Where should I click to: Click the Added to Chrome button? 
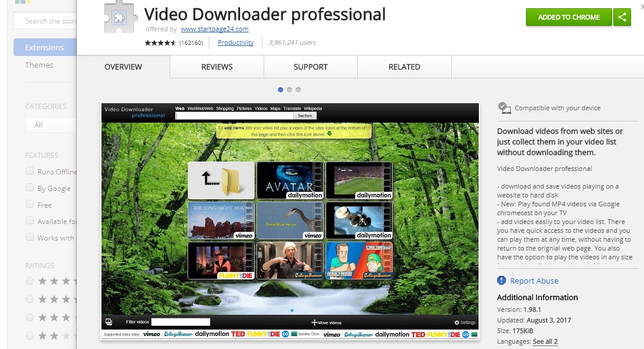(569, 17)
